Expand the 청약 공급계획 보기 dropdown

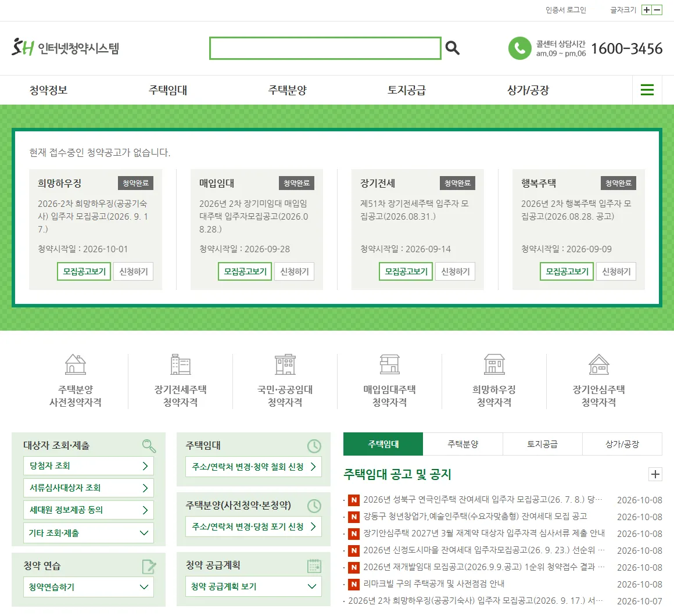(253, 586)
